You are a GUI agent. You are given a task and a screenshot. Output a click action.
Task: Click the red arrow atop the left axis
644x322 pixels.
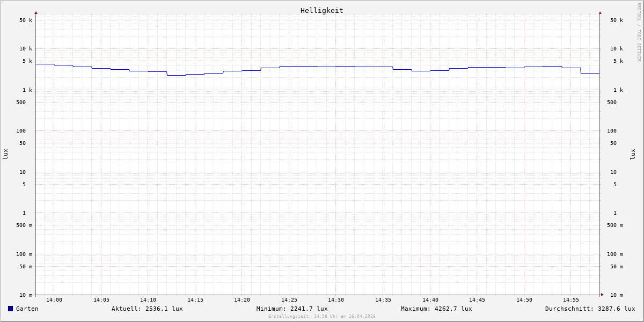tap(36, 13)
